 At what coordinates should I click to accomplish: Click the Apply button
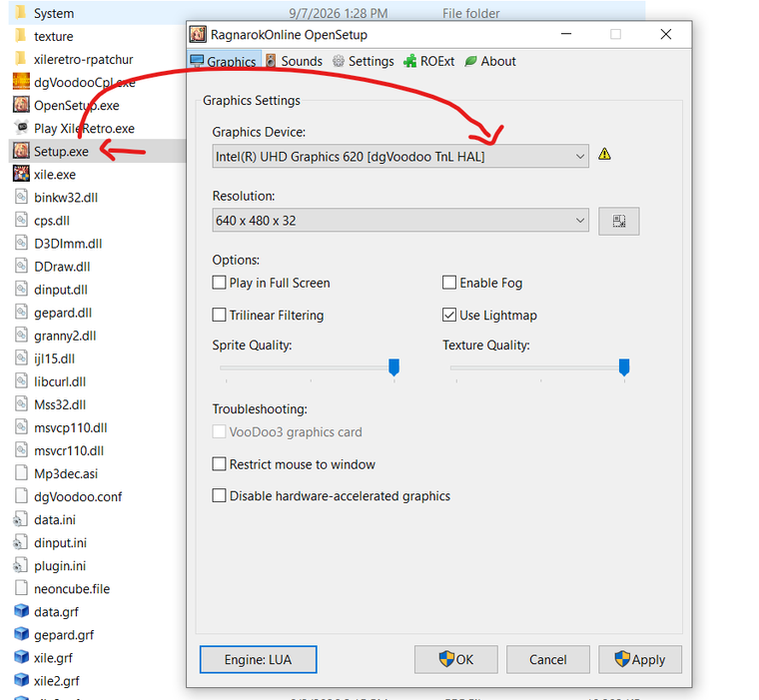coord(640,659)
